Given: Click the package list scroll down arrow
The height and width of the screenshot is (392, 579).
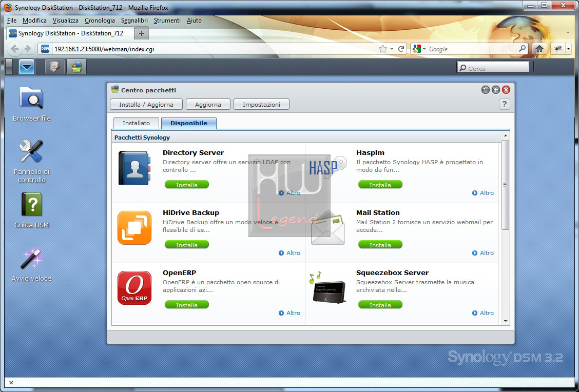Looking at the screenshot, I should pos(505,321).
